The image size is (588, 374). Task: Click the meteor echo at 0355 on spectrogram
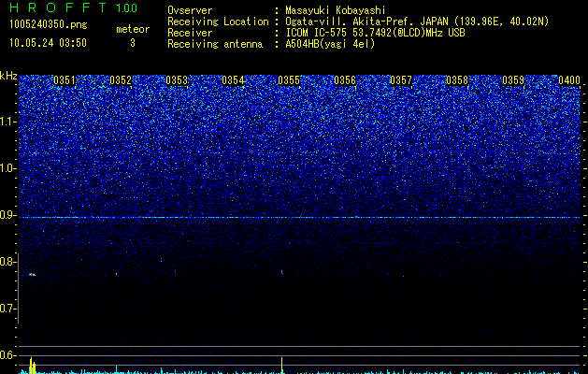coord(282,271)
